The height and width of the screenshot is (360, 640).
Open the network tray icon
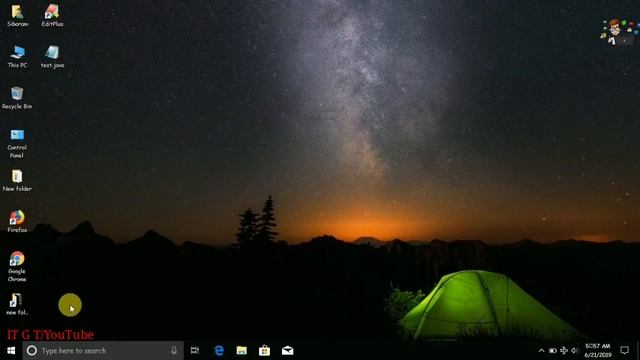564,351
